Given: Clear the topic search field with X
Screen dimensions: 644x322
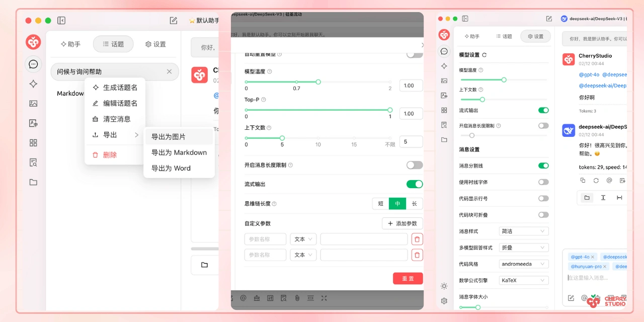Looking at the screenshot, I should click(x=169, y=72).
